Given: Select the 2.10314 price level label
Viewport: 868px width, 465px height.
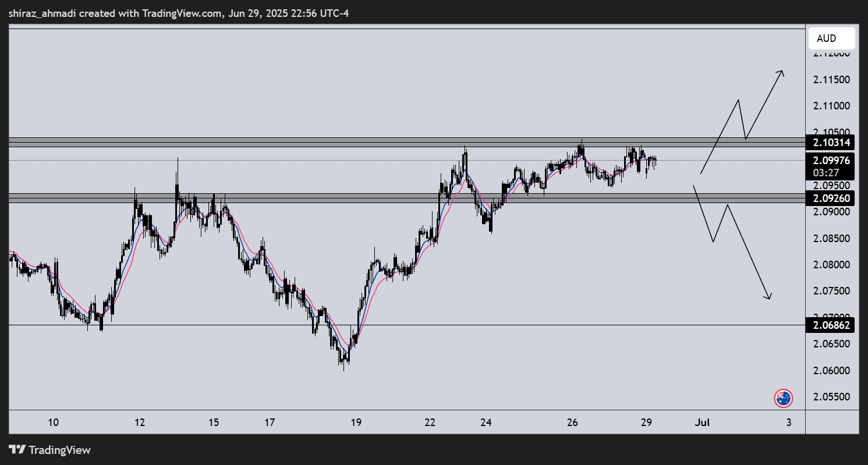Looking at the screenshot, I should click(830, 143).
